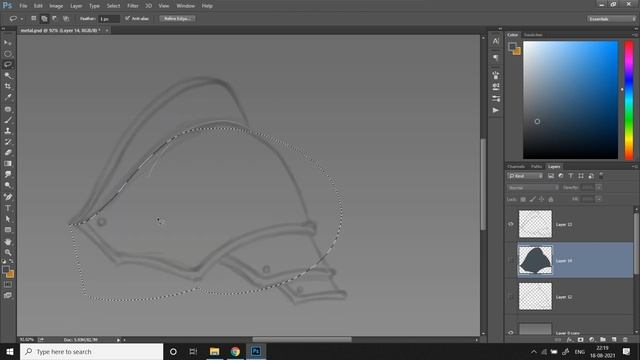Select the Rectangle shape tool
Viewport: 640px width, 360px height.
[x=8, y=230]
